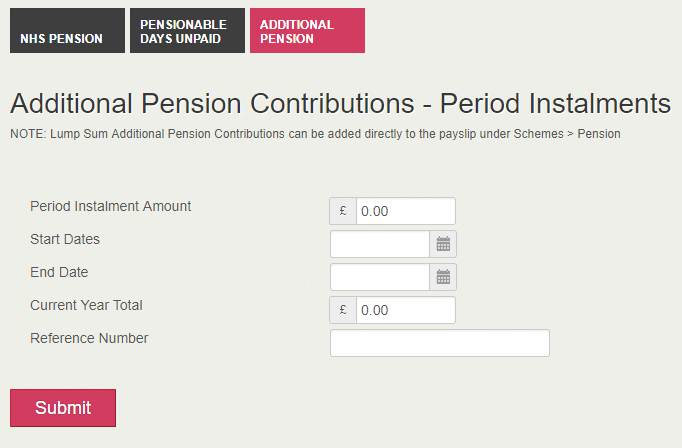Click the Lump Sum note text

click(x=315, y=134)
